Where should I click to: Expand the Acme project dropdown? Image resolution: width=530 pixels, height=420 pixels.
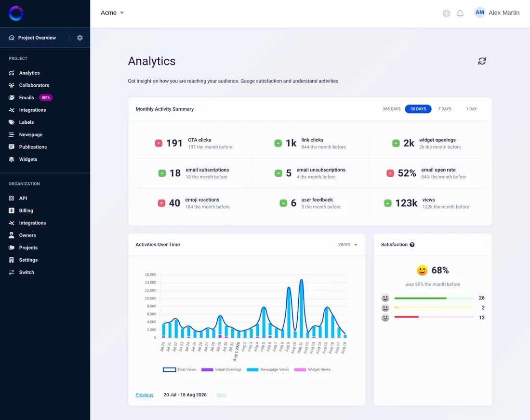point(112,13)
